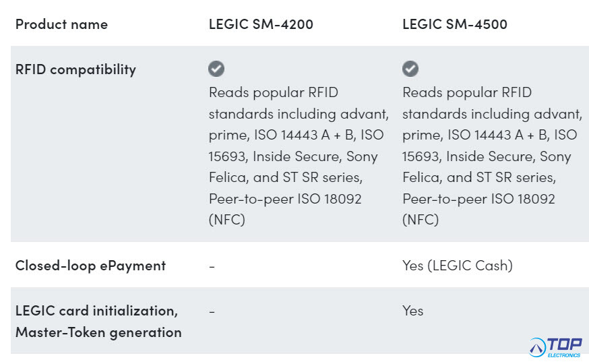Viewport: 589px width, 364px height.
Task: Click the Yes cell for Master-Token generation
Action: coord(413,311)
